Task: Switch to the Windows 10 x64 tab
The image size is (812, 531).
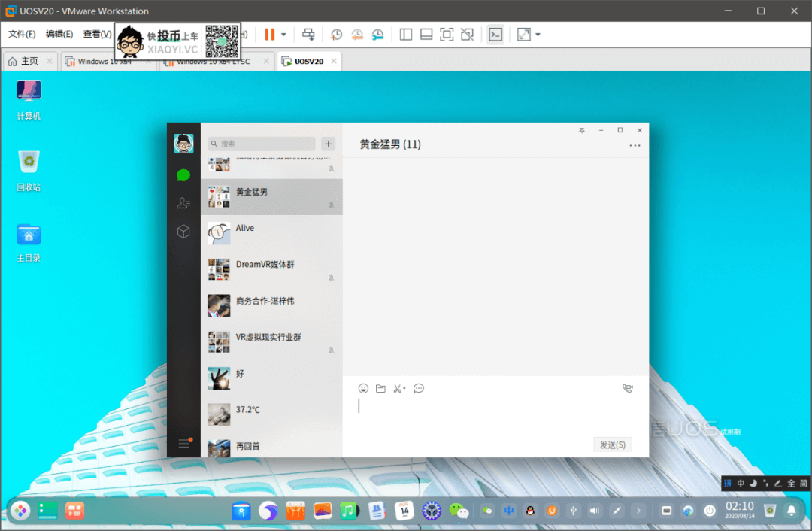Action: point(104,61)
